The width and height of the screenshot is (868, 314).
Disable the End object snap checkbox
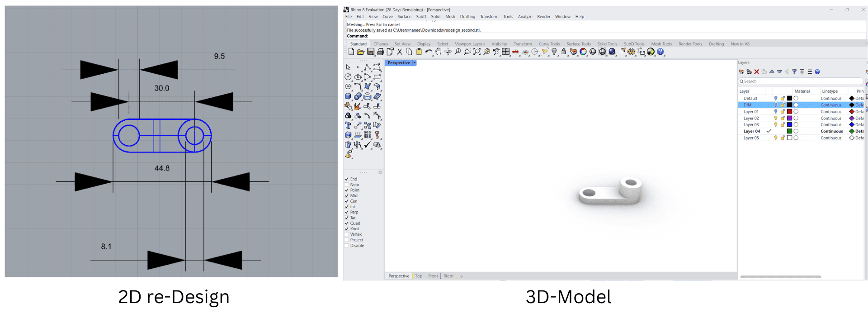pyautogui.click(x=347, y=179)
